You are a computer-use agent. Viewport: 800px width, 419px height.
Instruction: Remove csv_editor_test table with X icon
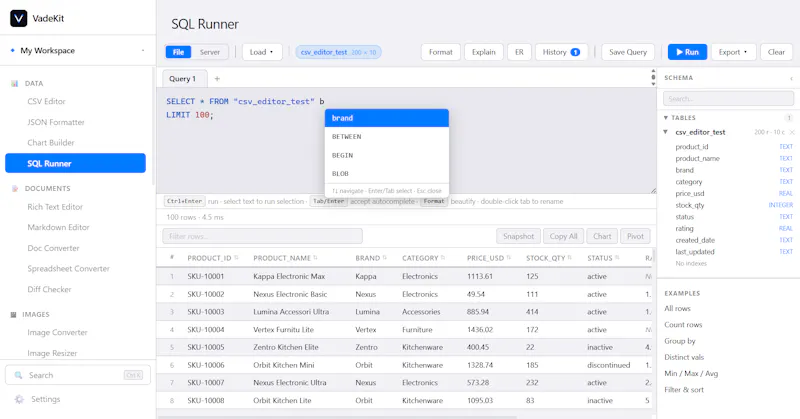click(x=792, y=132)
